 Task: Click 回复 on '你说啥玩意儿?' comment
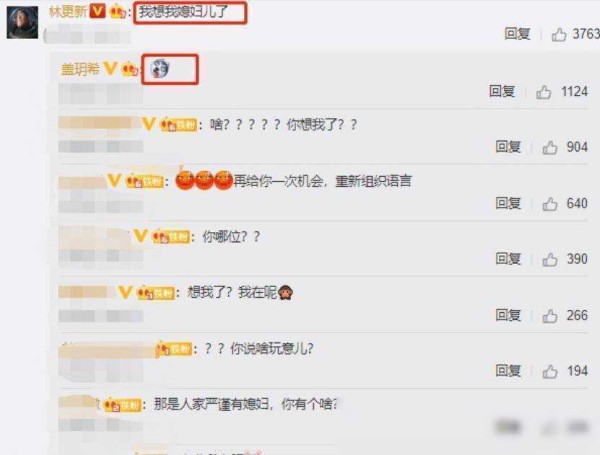[x=508, y=371]
